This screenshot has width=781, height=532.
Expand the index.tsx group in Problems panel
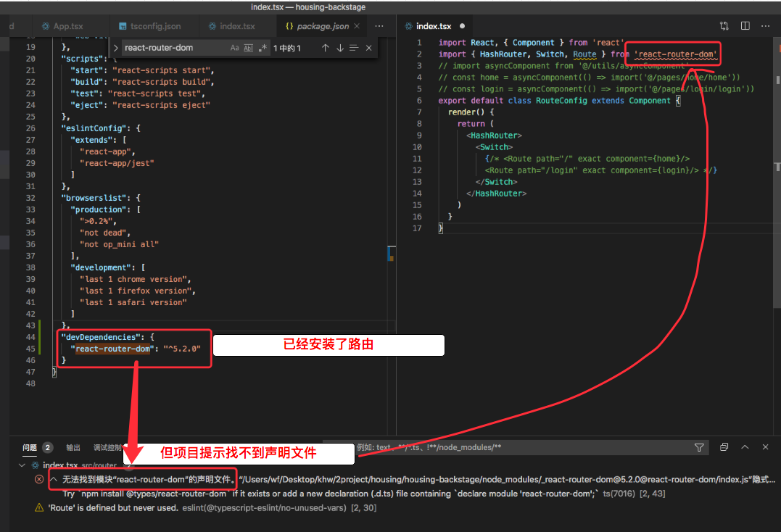[x=22, y=466]
